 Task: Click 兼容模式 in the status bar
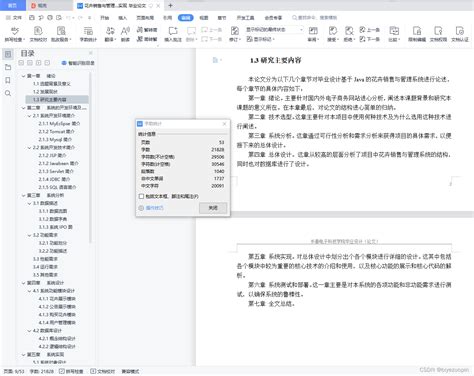point(130,371)
